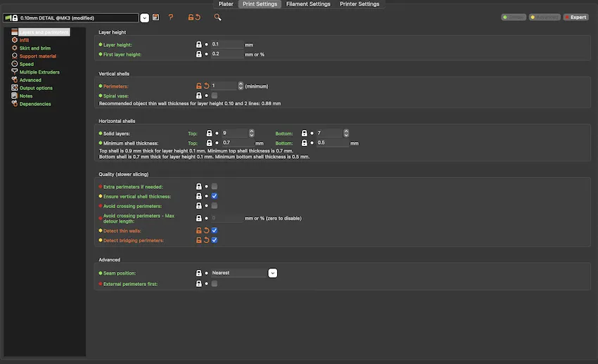Switch to the Filament Settings tab

pos(308,4)
